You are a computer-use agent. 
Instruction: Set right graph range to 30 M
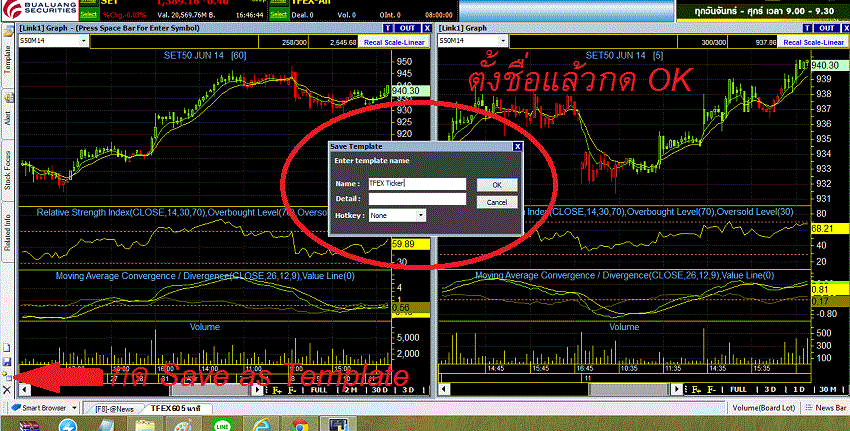(x=827, y=389)
